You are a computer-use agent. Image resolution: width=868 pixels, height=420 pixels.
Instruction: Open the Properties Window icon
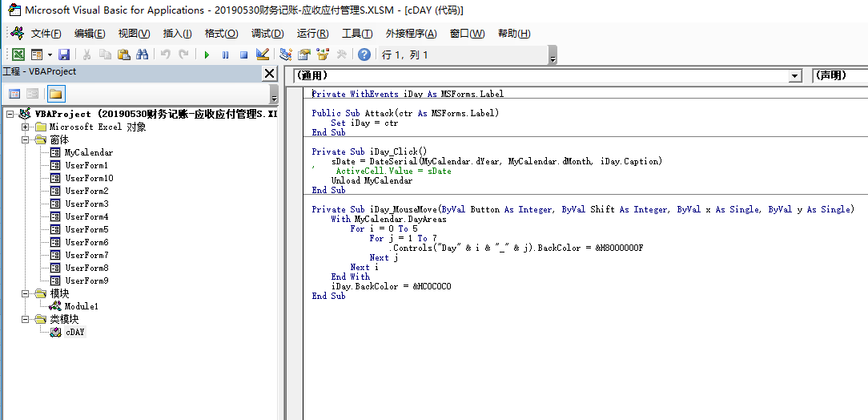[304, 55]
